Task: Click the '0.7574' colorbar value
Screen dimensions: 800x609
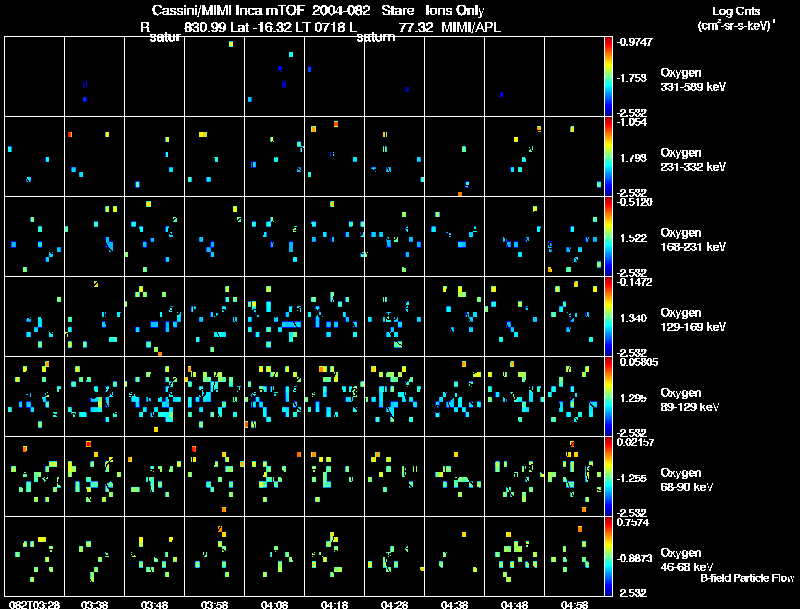Action: coord(633,522)
